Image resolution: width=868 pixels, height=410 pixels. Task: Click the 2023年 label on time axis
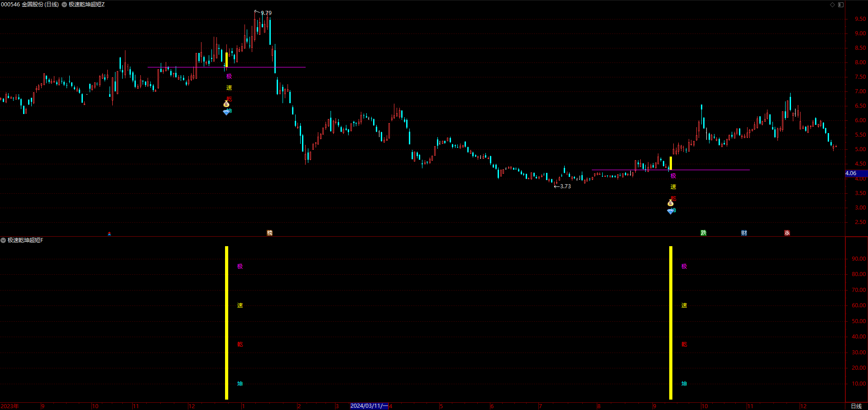(10, 406)
